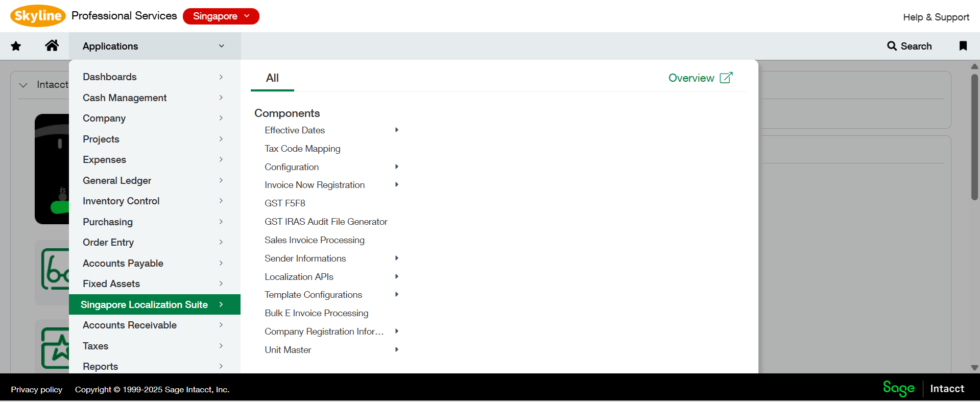This screenshot has height=402, width=980.
Task: Go to the Home icon
Action: [x=52, y=45]
